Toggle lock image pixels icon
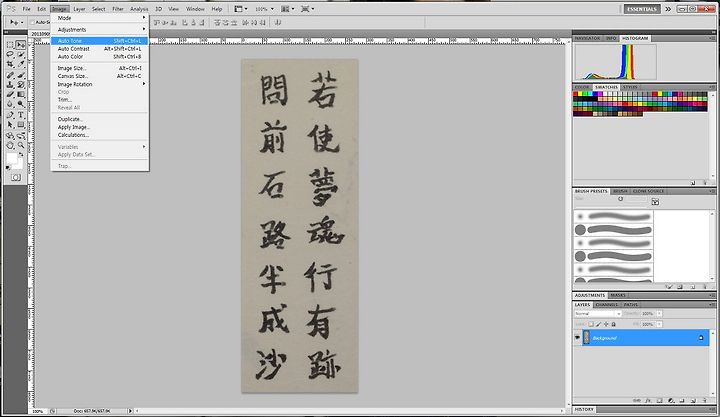The image size is (720, 417). point(598,324)
